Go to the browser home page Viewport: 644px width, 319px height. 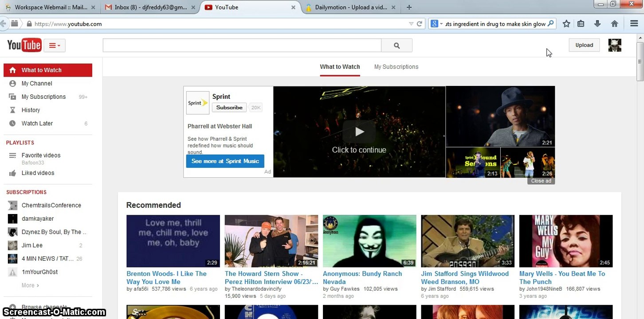coord(614,24)
